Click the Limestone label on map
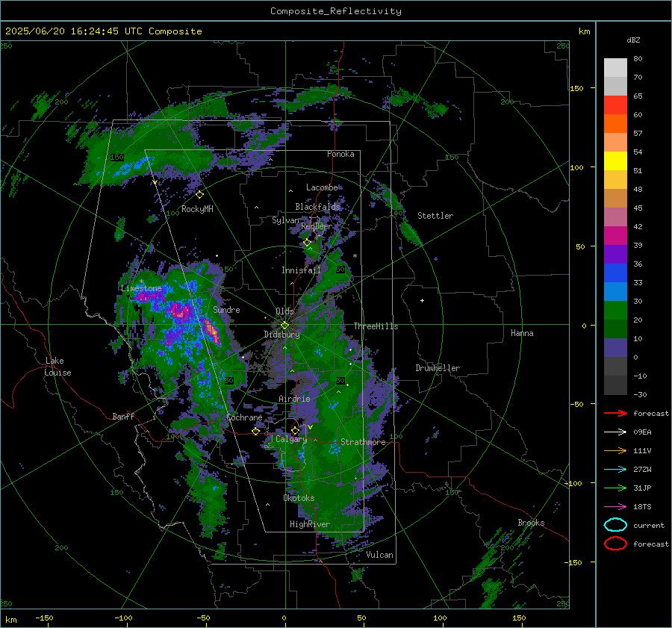Screen dimensions: 672x628 click(141, 288)
